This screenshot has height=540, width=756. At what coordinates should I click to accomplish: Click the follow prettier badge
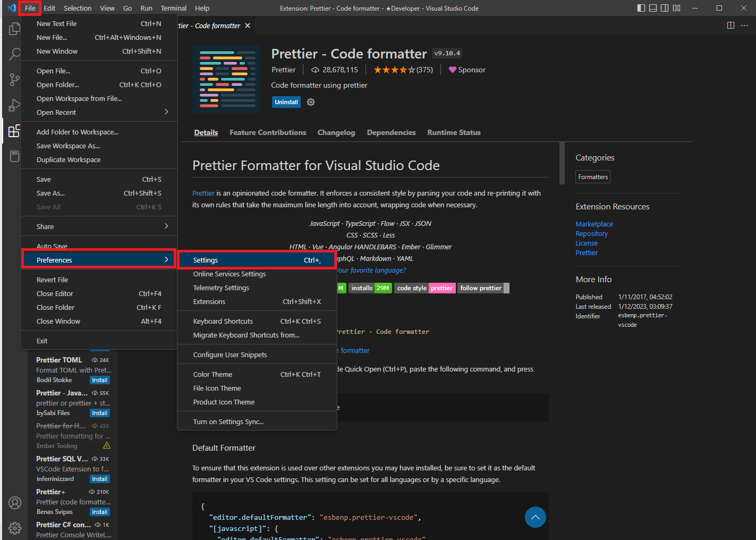483,288
